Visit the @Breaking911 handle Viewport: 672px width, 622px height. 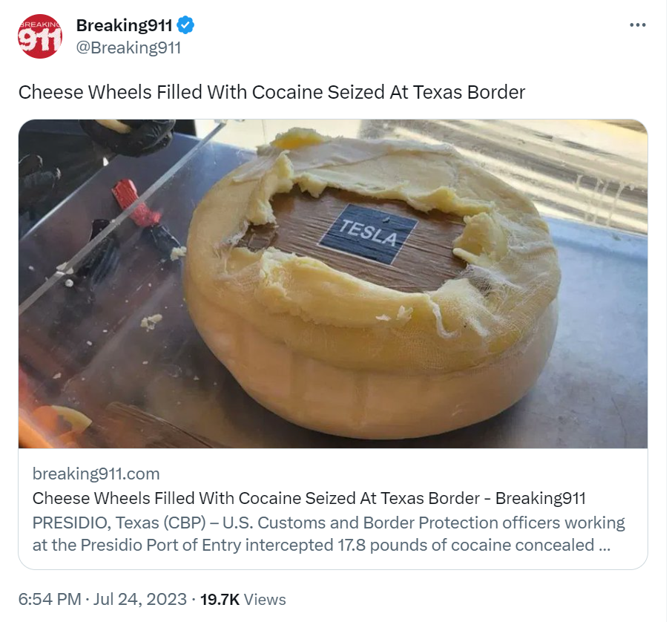(128, 48)
